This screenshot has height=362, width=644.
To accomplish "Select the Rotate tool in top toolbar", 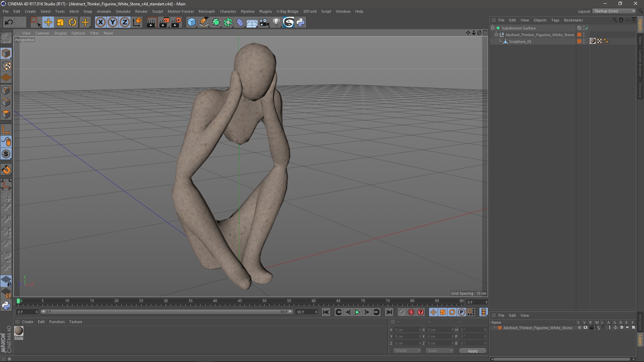I will click(72, 22).
